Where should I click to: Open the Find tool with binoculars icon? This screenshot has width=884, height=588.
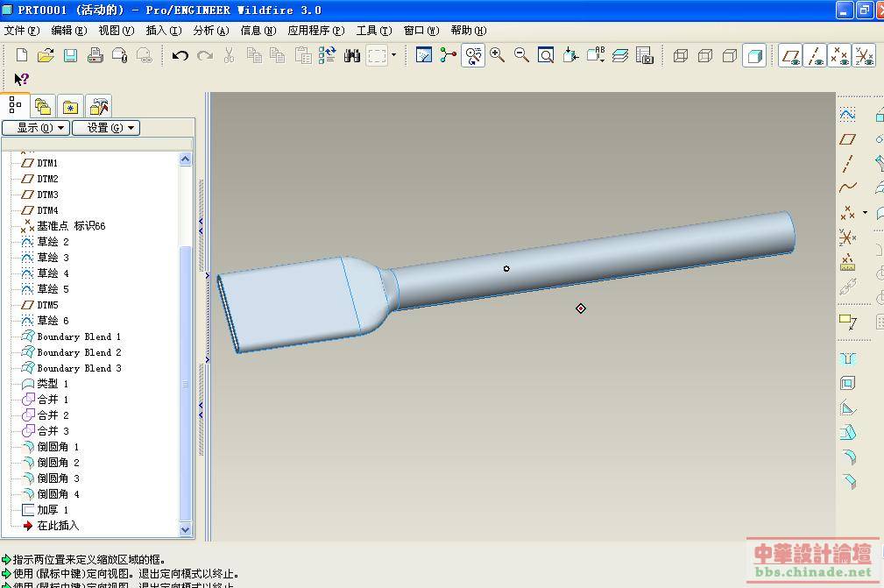click(352, 55)
